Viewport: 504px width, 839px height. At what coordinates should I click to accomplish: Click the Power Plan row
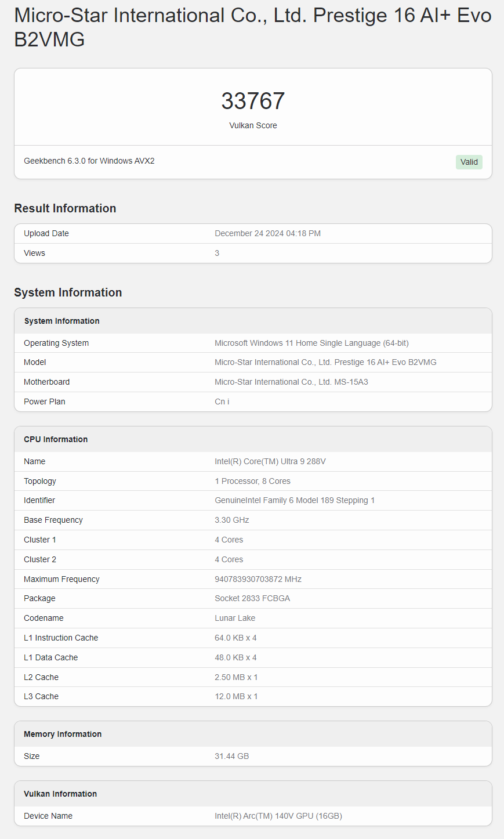pyautogui.click(x=253, y=402)
